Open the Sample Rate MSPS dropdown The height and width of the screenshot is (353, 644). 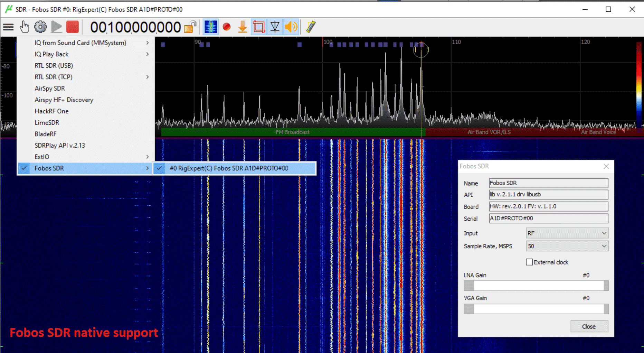click(567, 246)
